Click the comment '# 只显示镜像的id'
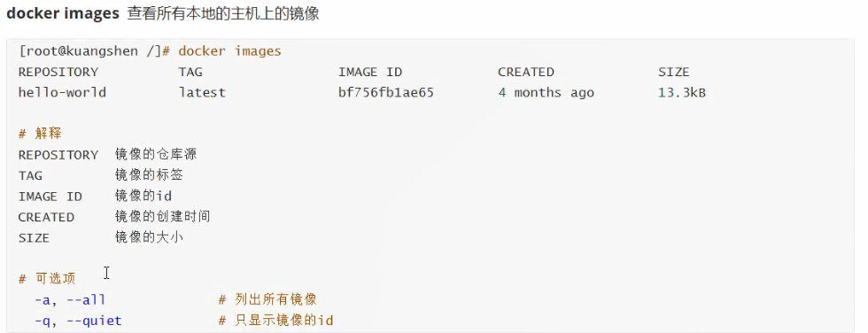This screenshot has width=868, height=333. tap(275, 321)
